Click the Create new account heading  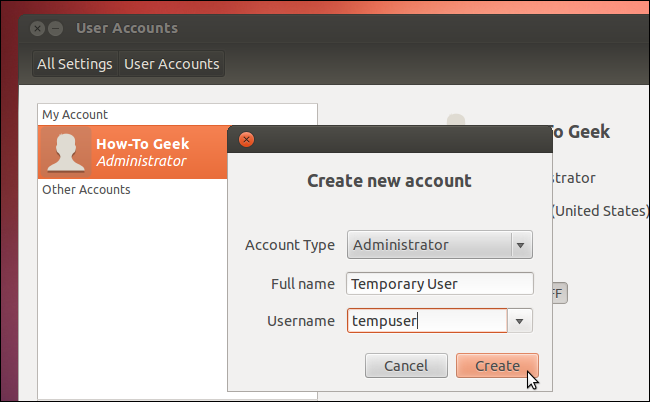[x=388, y=181]
